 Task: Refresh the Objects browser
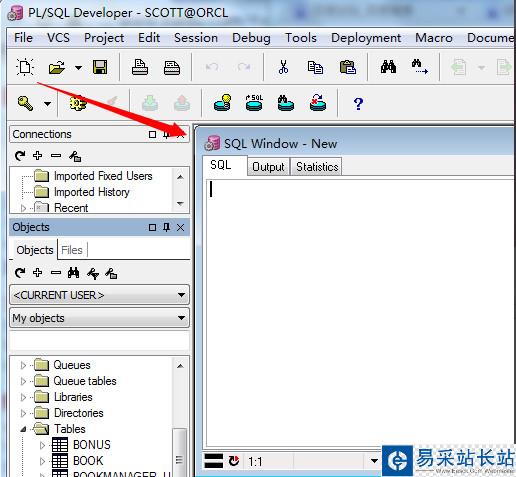click(x=20, y=273)
